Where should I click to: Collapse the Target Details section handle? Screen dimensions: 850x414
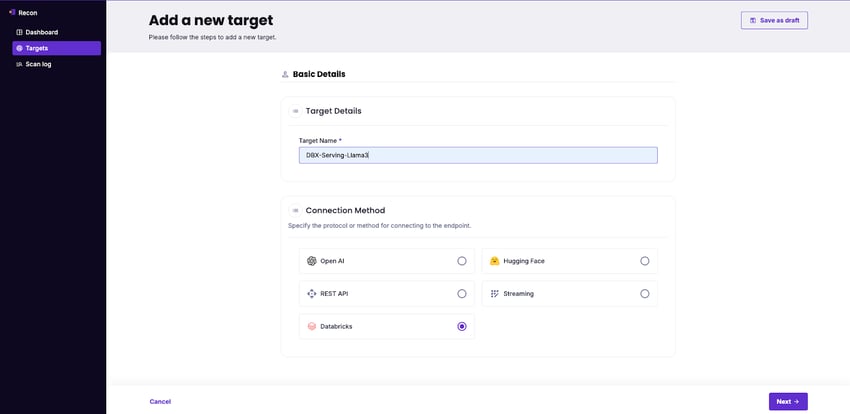(295, 111)
